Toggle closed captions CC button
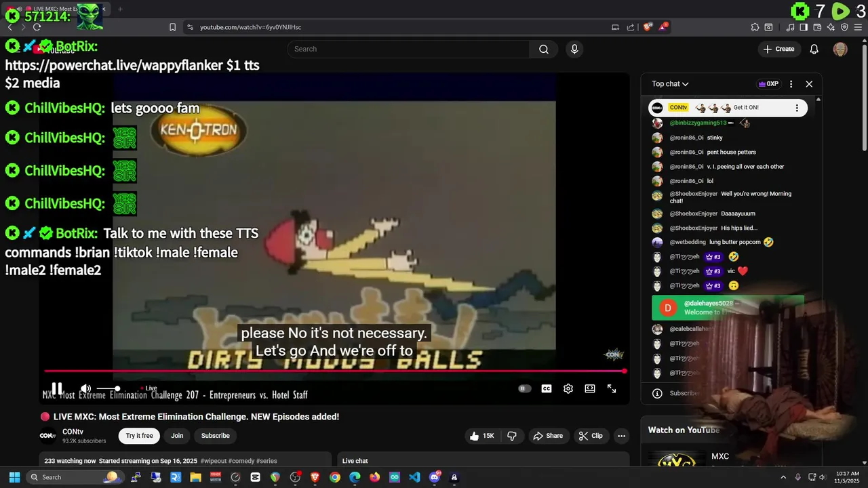The height and width of the screenshot is (488, 868). [x=546, y=388]
